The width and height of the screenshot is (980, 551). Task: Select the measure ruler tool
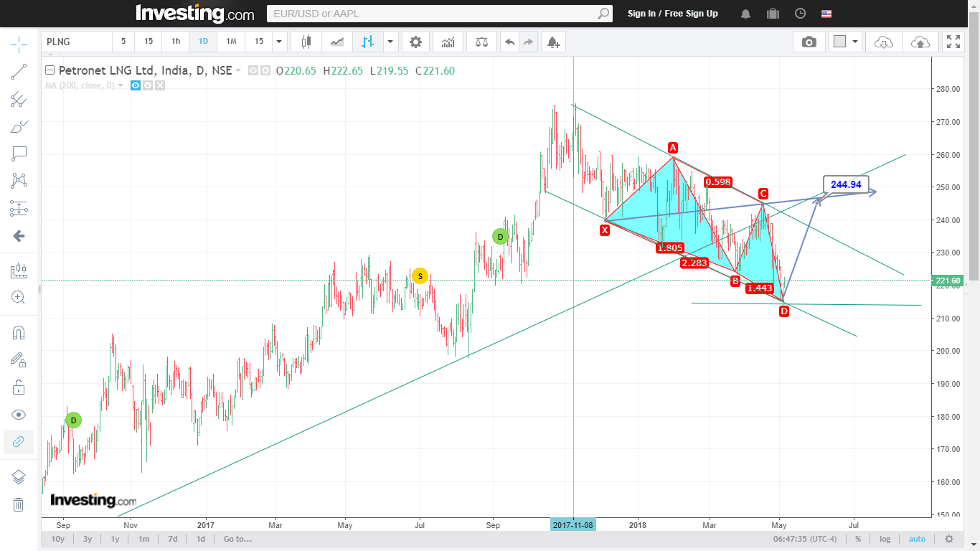pyautogui.click(x=19, y=270)
